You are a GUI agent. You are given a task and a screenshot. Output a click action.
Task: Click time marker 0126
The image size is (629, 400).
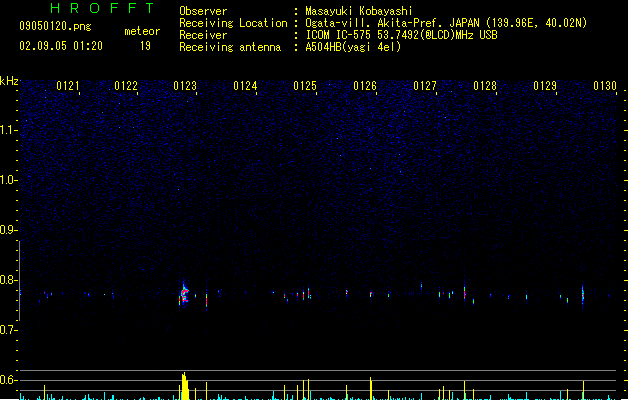click(365, 86)
